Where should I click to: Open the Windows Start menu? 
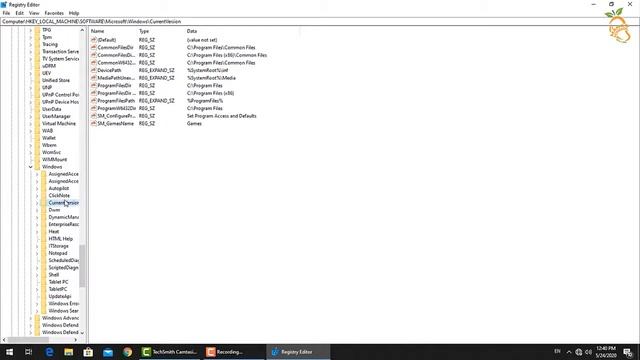pyautogui.click(x=9, y=352)
